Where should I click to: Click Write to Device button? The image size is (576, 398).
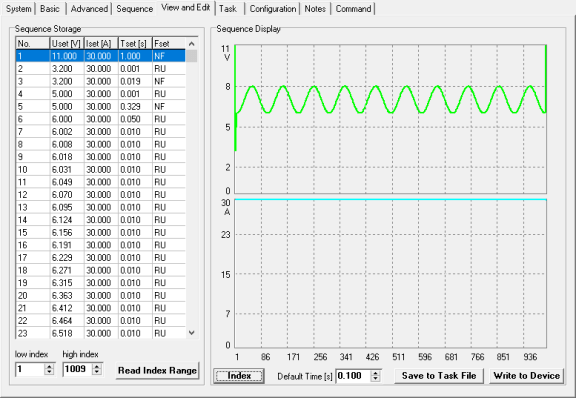point(526,376)
